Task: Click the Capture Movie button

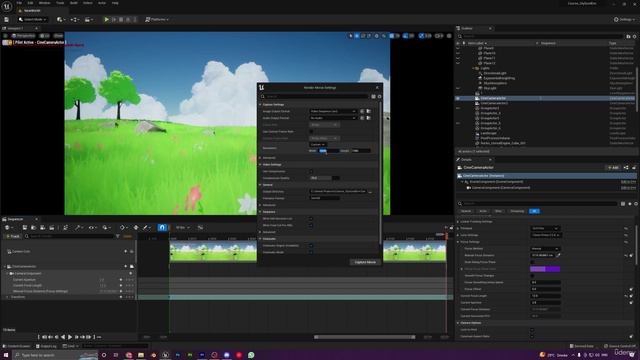Action: pos(365,262)
